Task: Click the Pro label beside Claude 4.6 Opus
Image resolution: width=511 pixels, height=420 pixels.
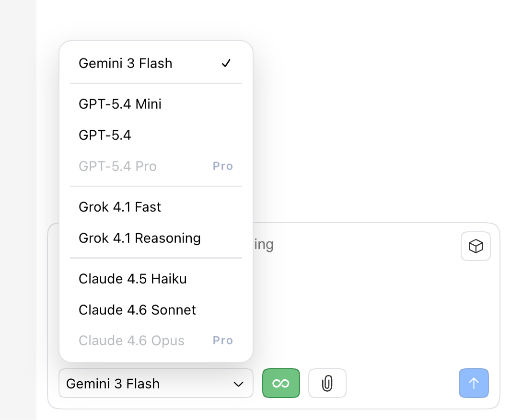Action: tap(222, 341)
